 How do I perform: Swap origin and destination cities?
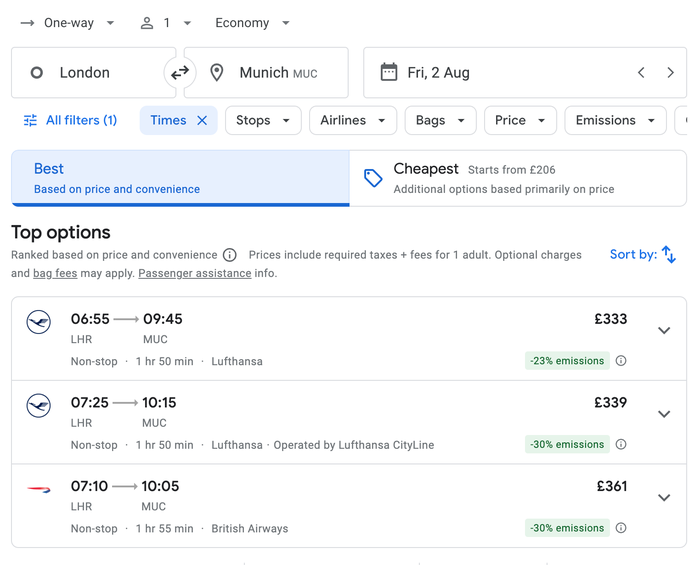[180, 72]
